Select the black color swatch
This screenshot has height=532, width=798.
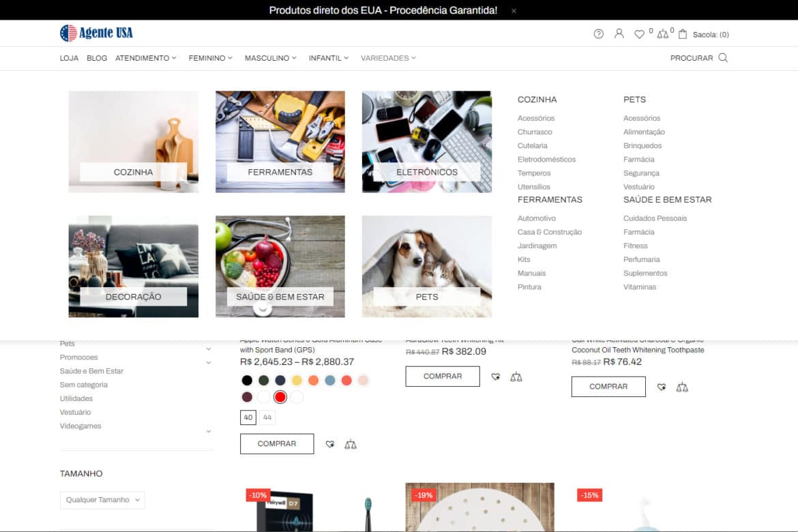247,381
